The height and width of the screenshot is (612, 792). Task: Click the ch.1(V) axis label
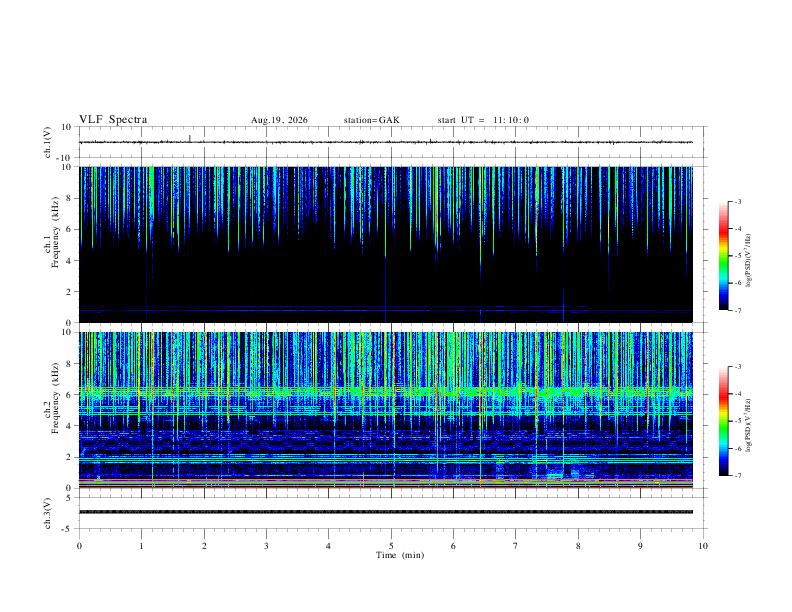click(x=48, y=142)
